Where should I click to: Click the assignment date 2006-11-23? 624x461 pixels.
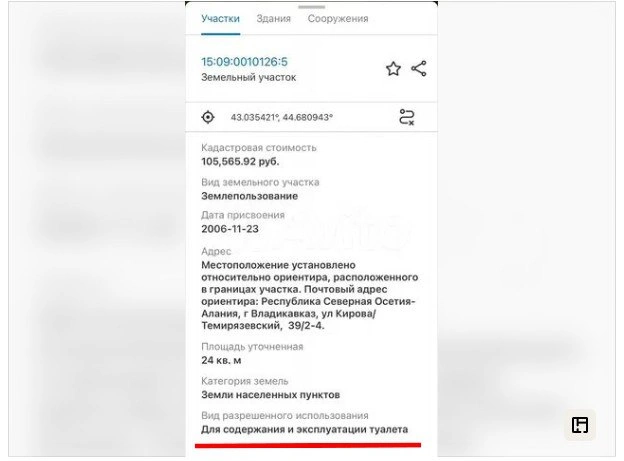coord(230,229)
